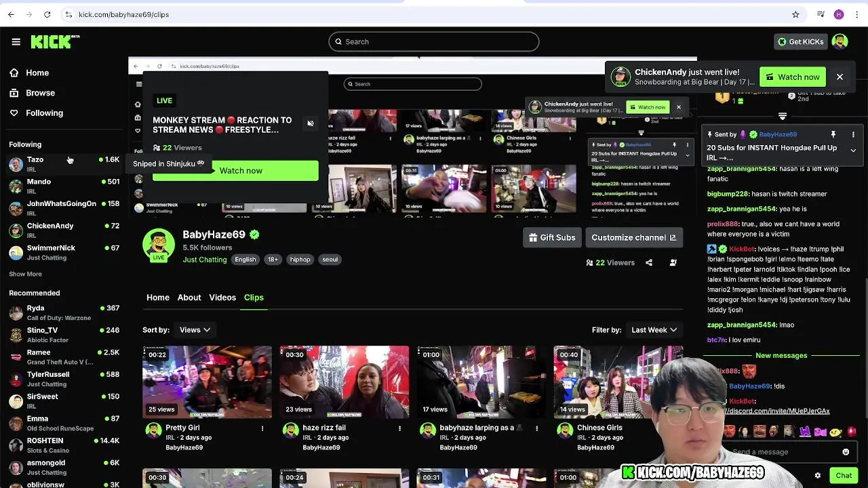
Task: Switch to About channel tab
Action: click(x=189, y=298)
